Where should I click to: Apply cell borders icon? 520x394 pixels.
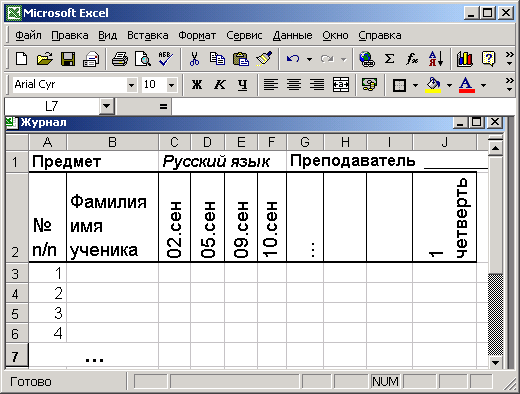pyautogui.click(x=399, y=85)
